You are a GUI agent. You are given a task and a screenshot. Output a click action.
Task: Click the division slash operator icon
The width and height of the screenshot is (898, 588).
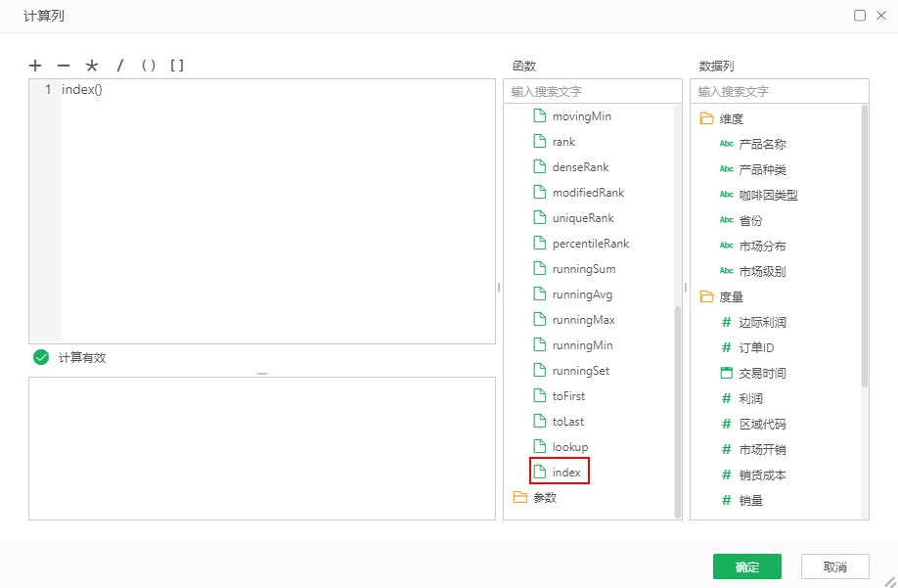118,66
